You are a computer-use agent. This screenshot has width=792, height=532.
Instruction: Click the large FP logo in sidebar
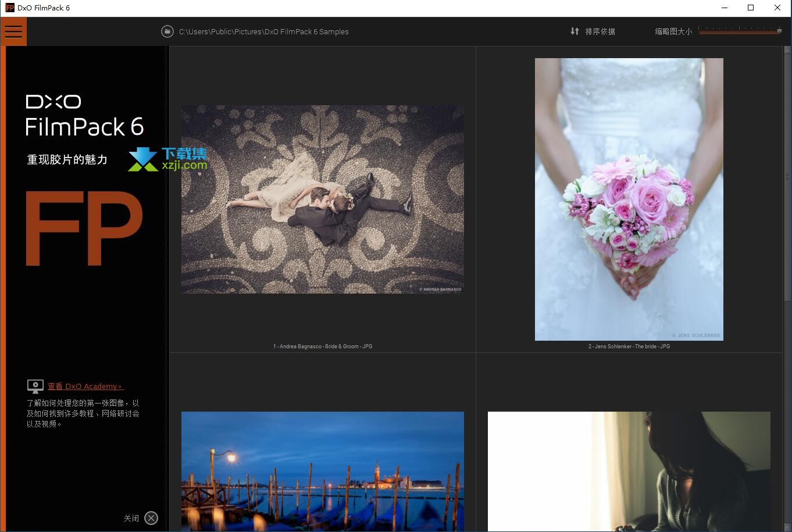[84, 229]
